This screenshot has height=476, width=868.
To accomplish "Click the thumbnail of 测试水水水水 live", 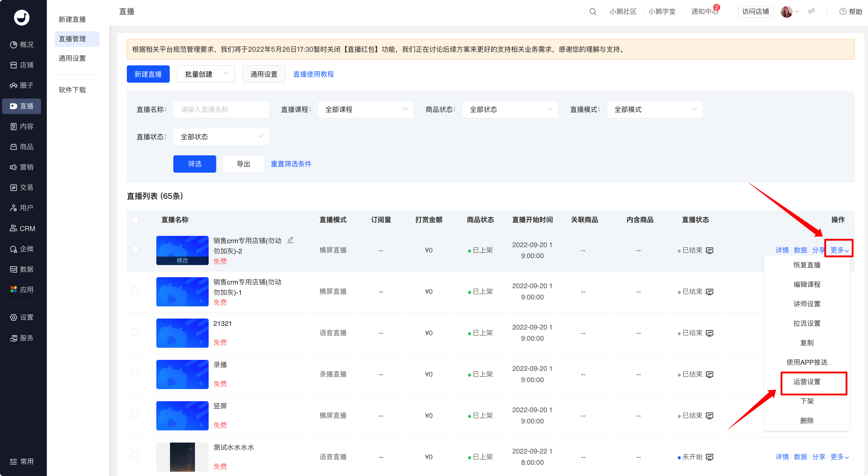I will [x=182, y=457].
